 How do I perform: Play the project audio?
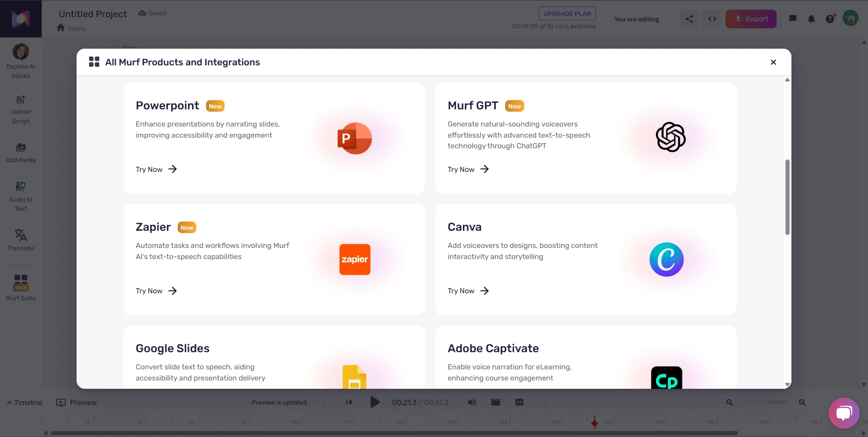tap(375, 402)
